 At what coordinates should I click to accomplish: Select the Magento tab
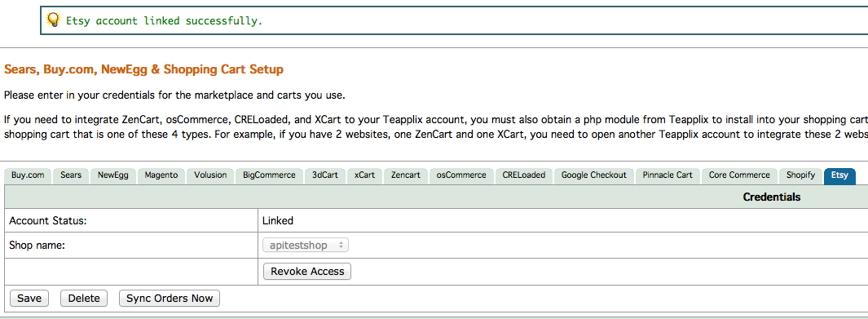161,175
